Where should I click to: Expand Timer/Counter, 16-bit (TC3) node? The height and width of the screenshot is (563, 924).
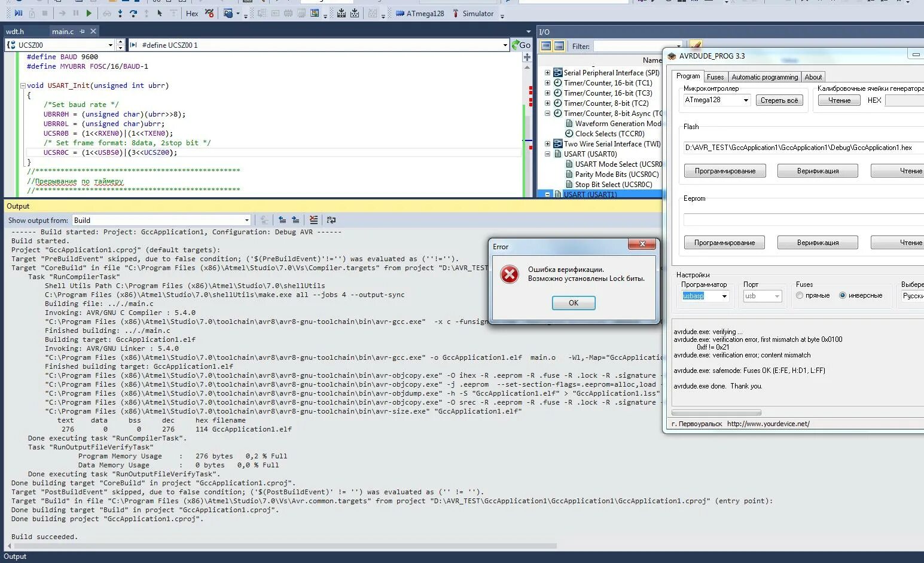pos(547,93)
